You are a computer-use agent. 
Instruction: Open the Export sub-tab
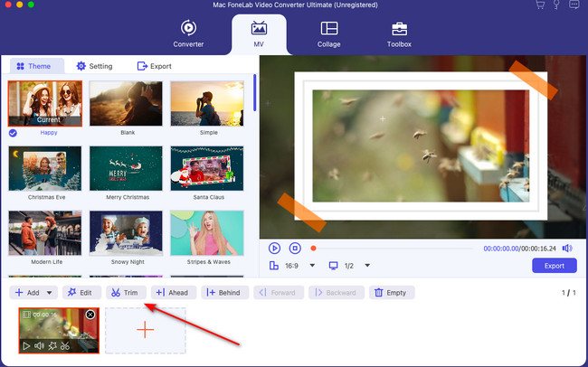[154, 66]
